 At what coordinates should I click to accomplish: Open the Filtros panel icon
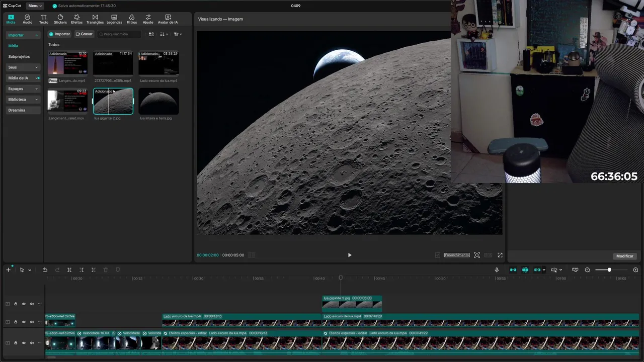pyautogui.click(x=132, y=19)
